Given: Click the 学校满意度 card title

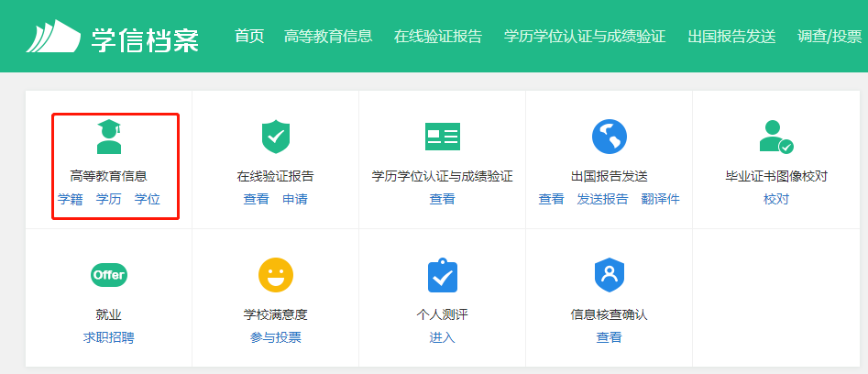Looking at the screenshot, I should coord(276,314).
